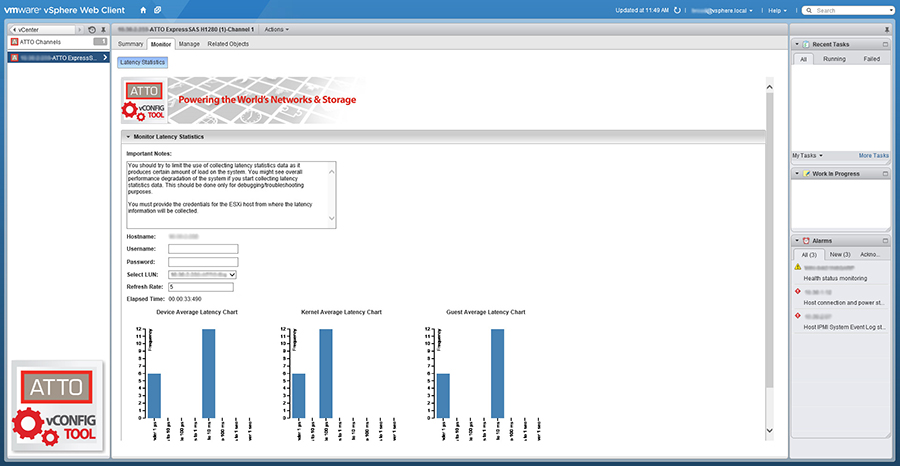Screen dimensions: 900x466
Task: Open the More Tasks link
Action: point(874,156)
